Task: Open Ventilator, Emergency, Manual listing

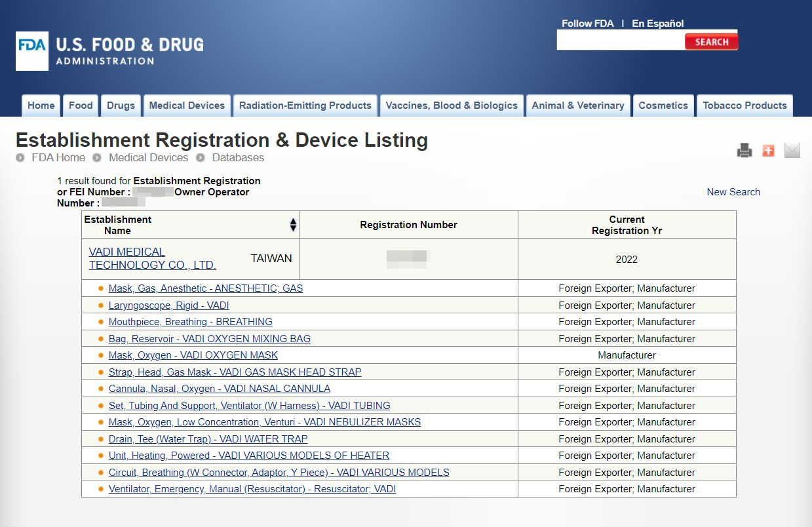Action: click(x=252, y=489)
